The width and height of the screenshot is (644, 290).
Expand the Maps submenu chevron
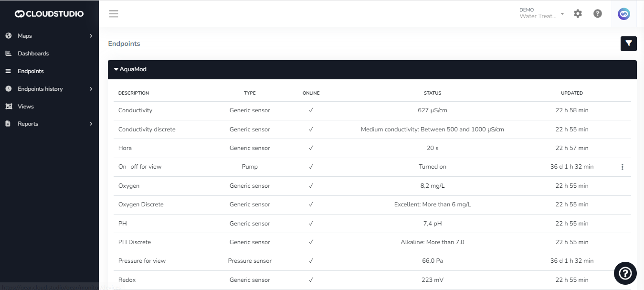(91, 35)
